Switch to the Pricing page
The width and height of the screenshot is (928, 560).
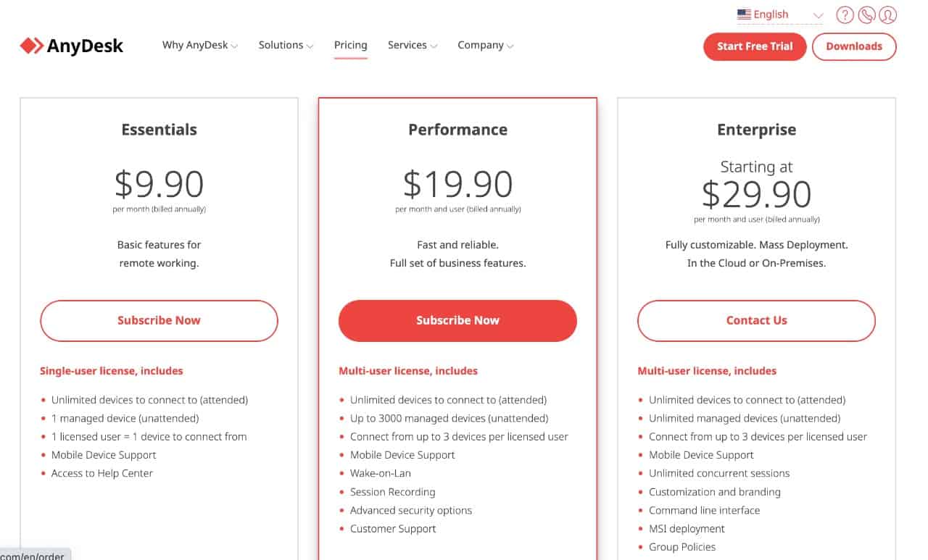tap(350, 45)
